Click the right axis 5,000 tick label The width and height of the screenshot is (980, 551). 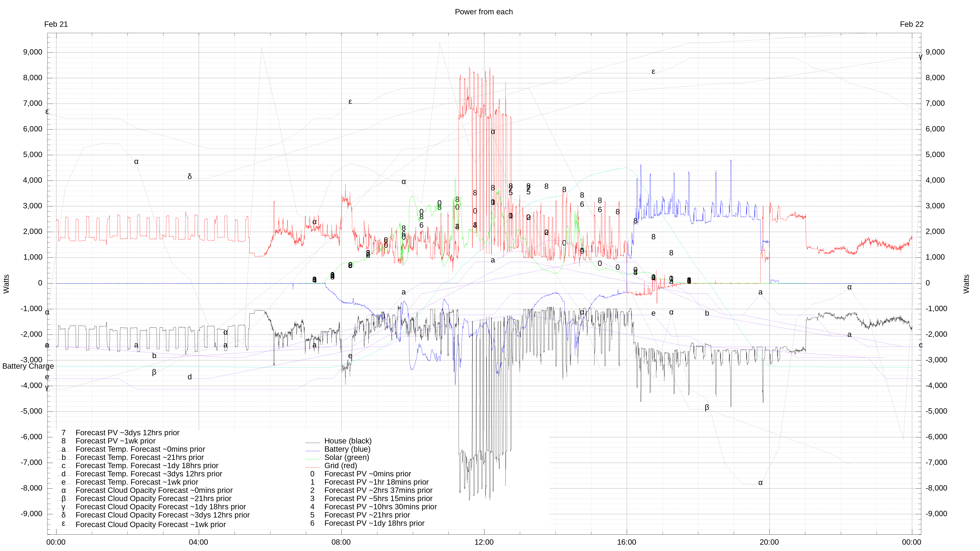click(x=935, y=155)
